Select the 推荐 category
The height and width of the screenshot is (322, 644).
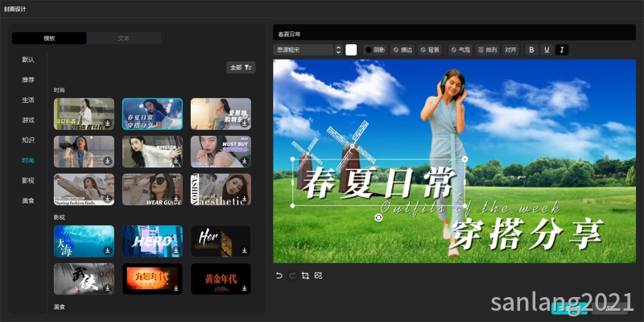pos(28,80)
